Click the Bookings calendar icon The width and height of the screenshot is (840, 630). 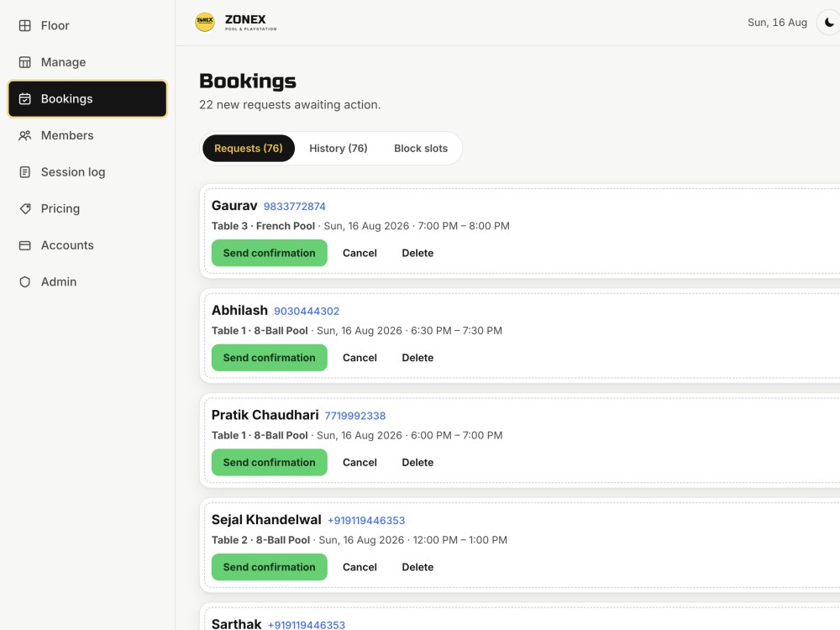(24, 98)
